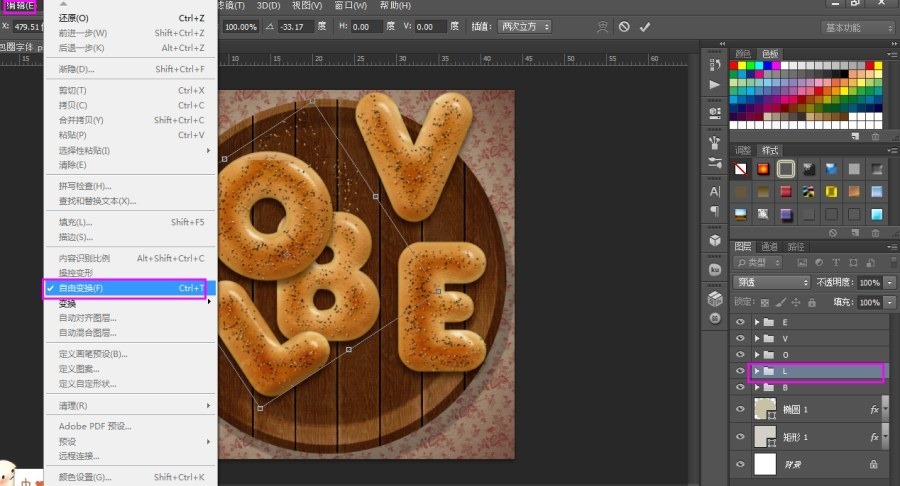Click the shape layer filter icon
Screen dimensions: 900x486
(x=853, y=263)
